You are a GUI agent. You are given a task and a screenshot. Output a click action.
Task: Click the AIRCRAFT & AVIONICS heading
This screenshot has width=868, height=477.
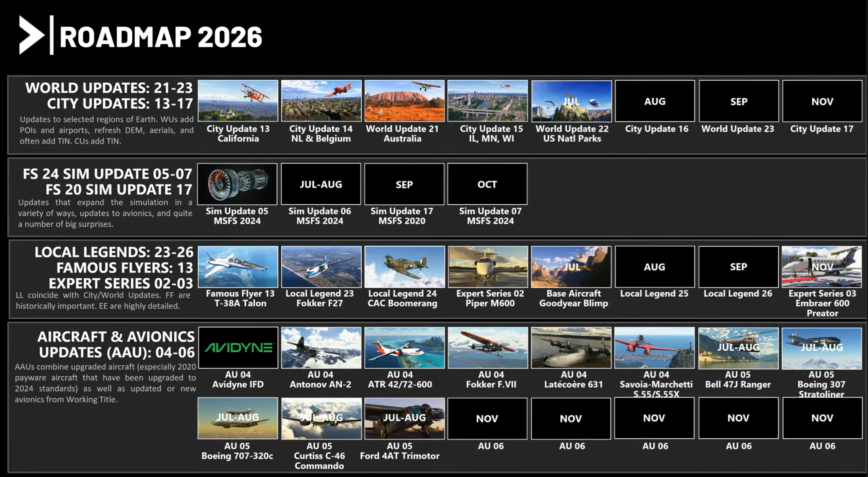pyautogui.click(x=116, y=337)
